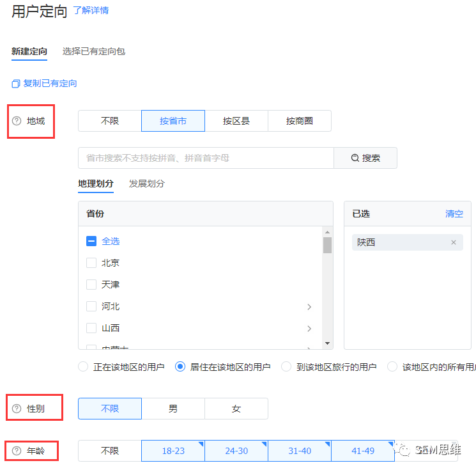Set gender to 不限
Screen dimensions: 476x470
pos(110,409)
